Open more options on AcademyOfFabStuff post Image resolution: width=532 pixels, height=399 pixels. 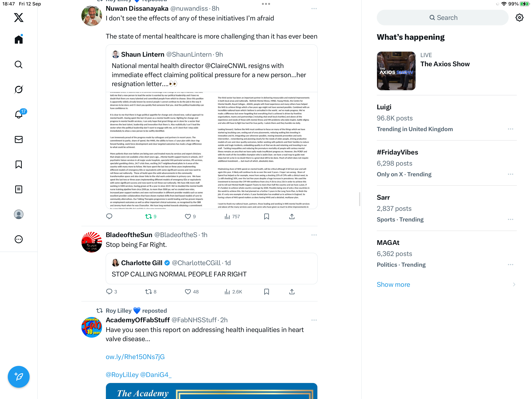(314, 320)
